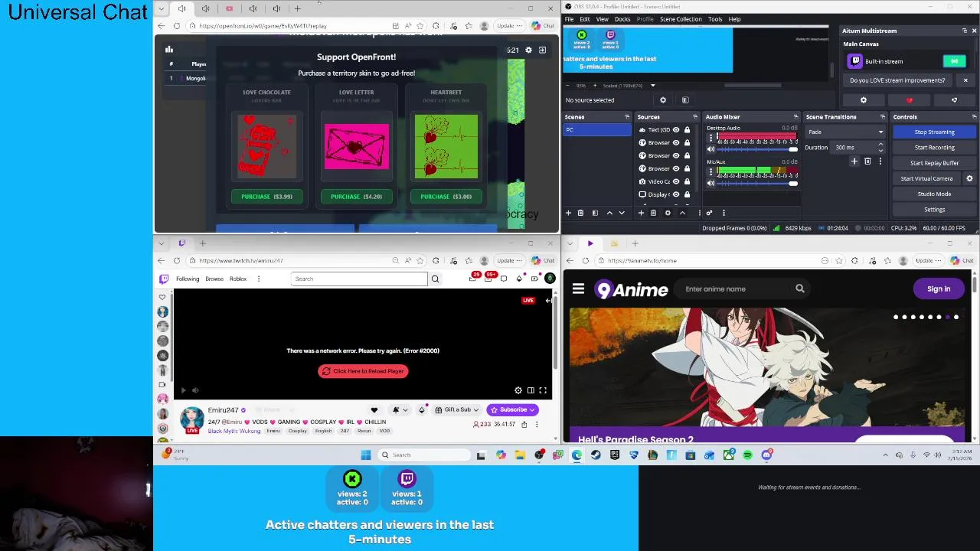This screenshot has height=551, width=980.
Task: Open OpenFront game settings gear
Action: [528, 50]
